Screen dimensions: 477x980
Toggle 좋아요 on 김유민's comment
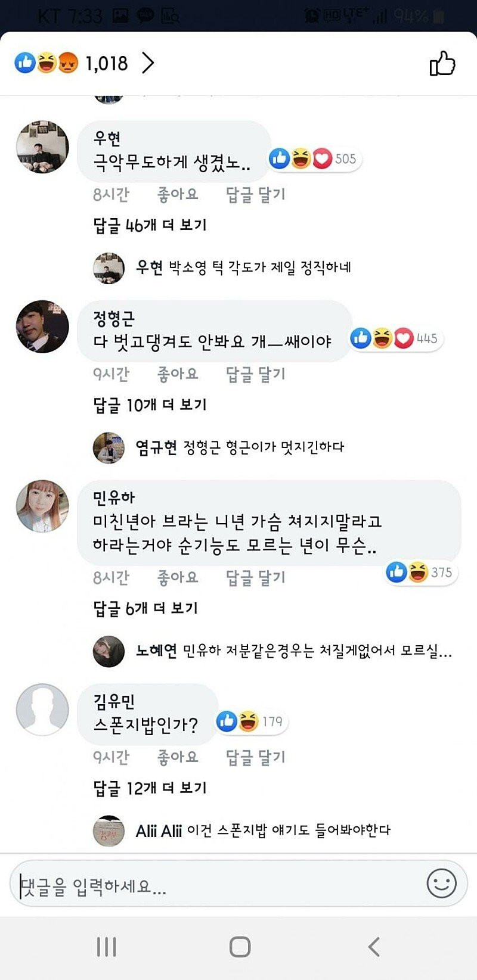tap(177, 757)
